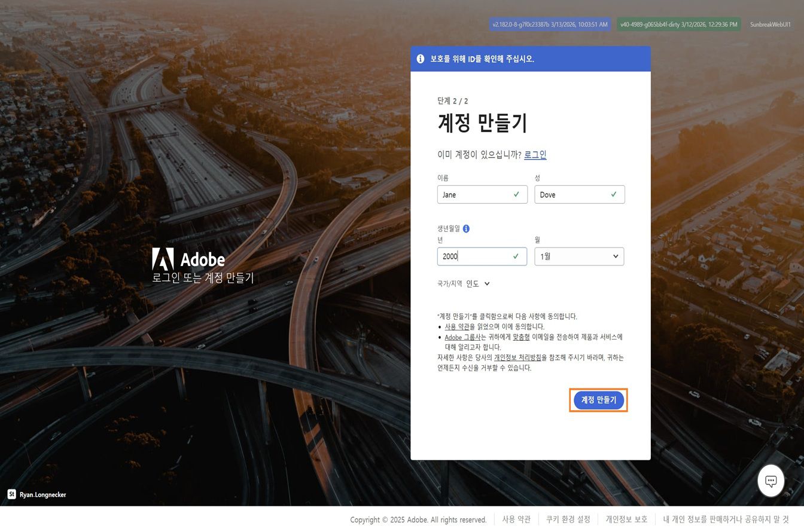This screenshot has height=532, width=804.
Task: Open the 월 month dropdown
Action: (x=579, y=256)
